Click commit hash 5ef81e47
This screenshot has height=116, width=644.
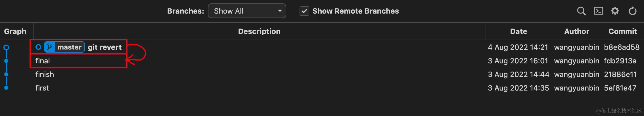[620, 88]
